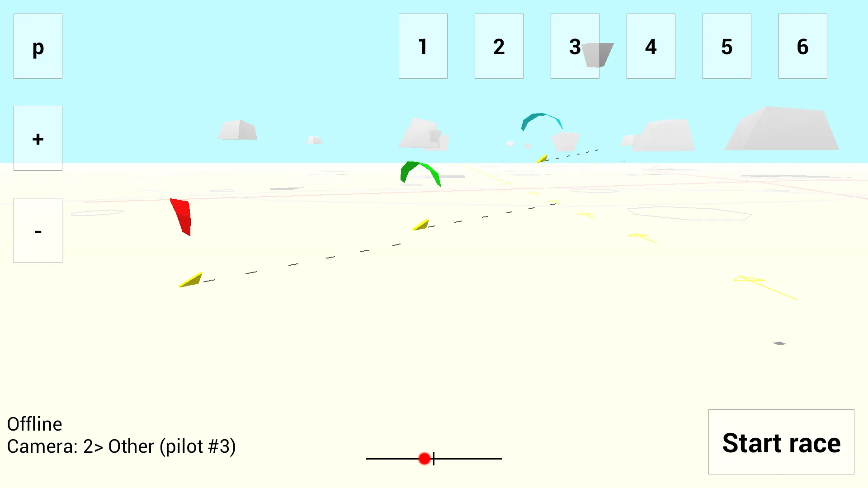Select camera view button 6
Viewport: 868px width, 488px height.
[x=802, y=47]
